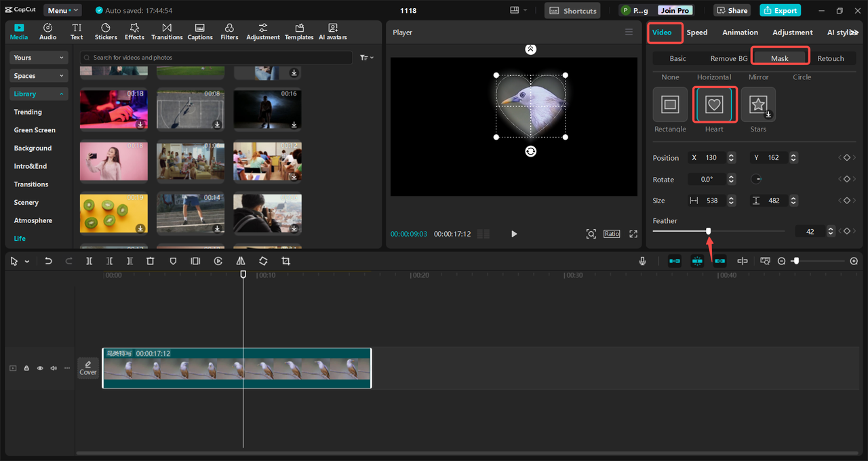Click the Split clip tool

(89, 261)
